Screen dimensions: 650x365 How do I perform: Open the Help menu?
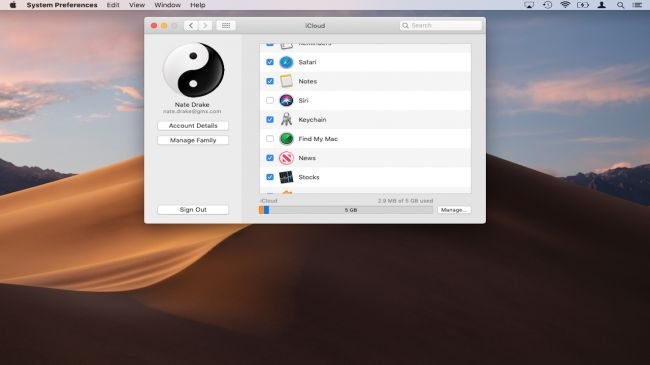[198, 5]
